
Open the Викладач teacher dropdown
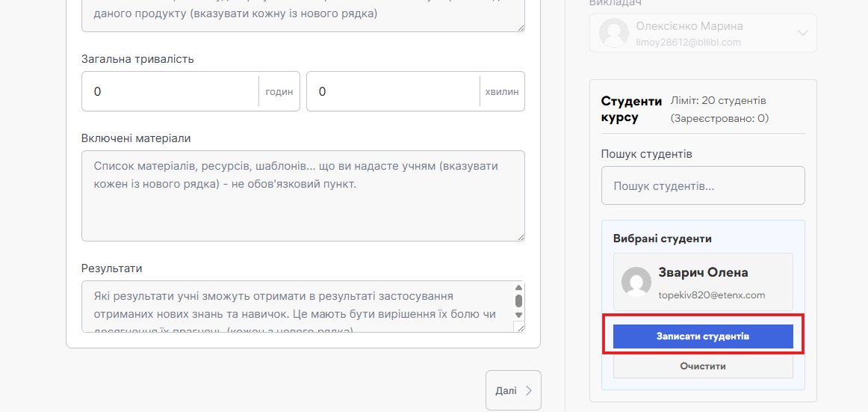tap(702, 33)
